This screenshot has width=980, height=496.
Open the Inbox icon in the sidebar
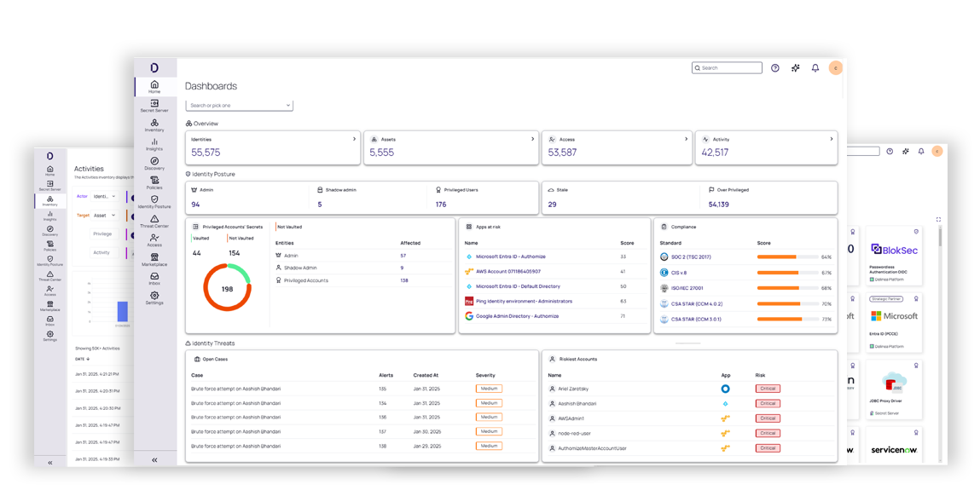154,279
